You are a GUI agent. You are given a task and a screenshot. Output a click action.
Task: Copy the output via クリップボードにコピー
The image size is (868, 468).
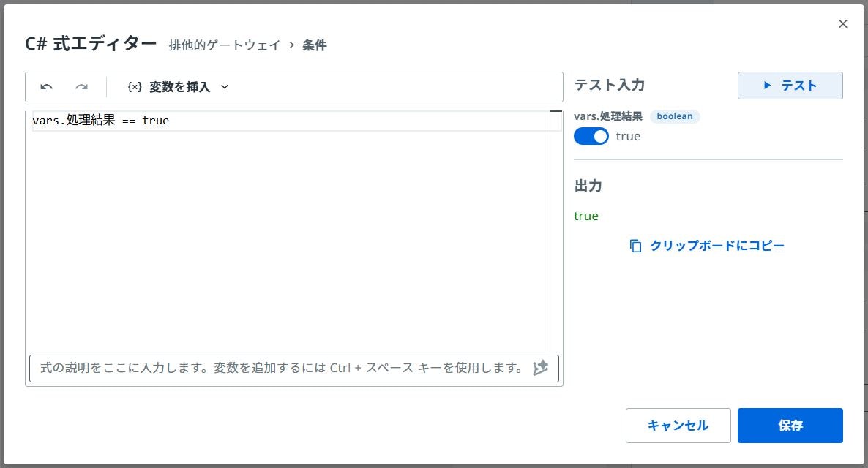[x=716, y=246]
